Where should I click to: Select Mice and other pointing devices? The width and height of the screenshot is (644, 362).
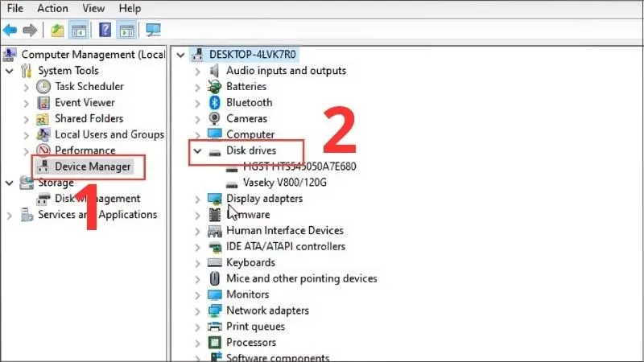click(301, 278)
